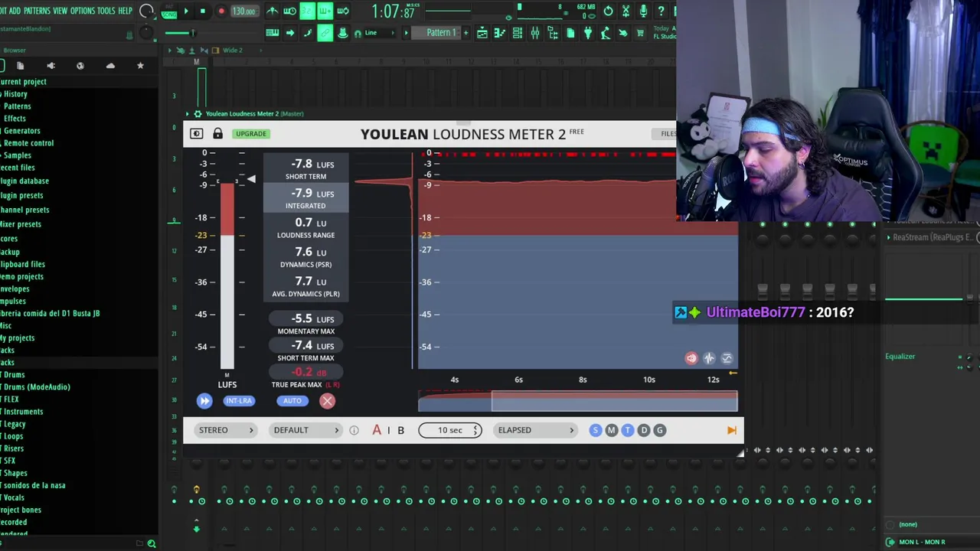Open the PATTERNS menu
This screenshot has width=980, height=551.
coord(37,11)
